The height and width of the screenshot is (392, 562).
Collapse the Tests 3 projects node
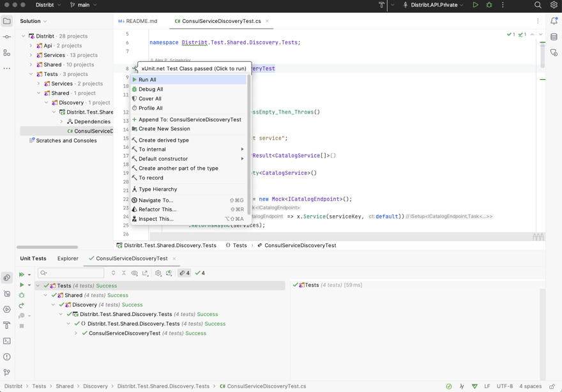pyautogui.click(x=31, y=74)
